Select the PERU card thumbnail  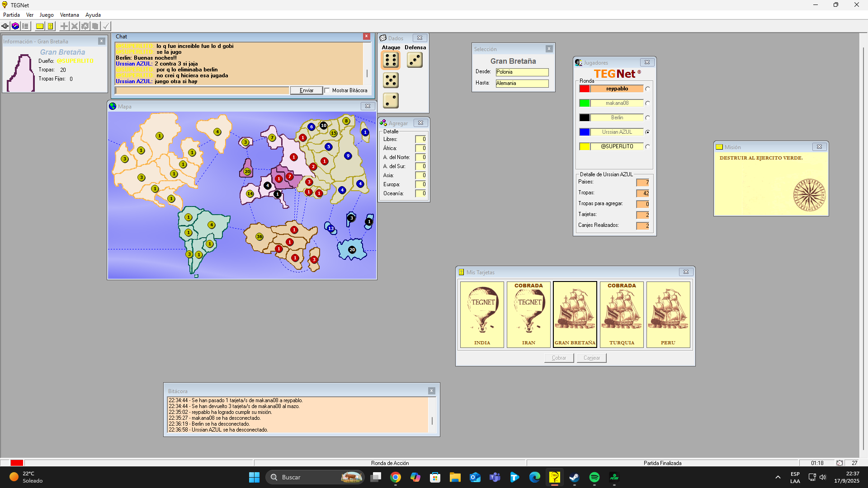pos(668,314)
